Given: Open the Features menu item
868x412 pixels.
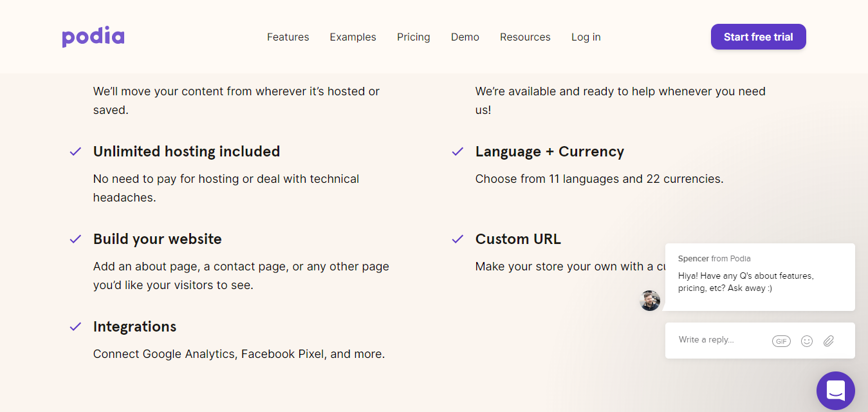Looking at the screenshot, I should [x=288, y=37].
